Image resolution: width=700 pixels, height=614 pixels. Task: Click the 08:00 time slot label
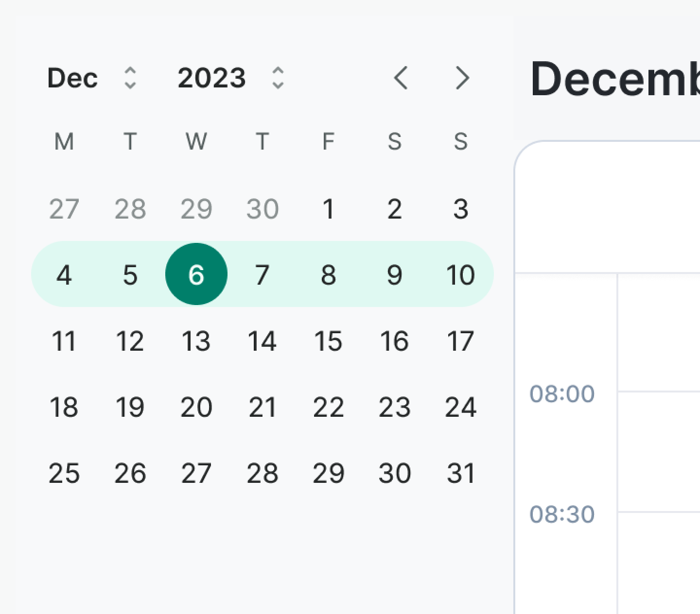562,393
